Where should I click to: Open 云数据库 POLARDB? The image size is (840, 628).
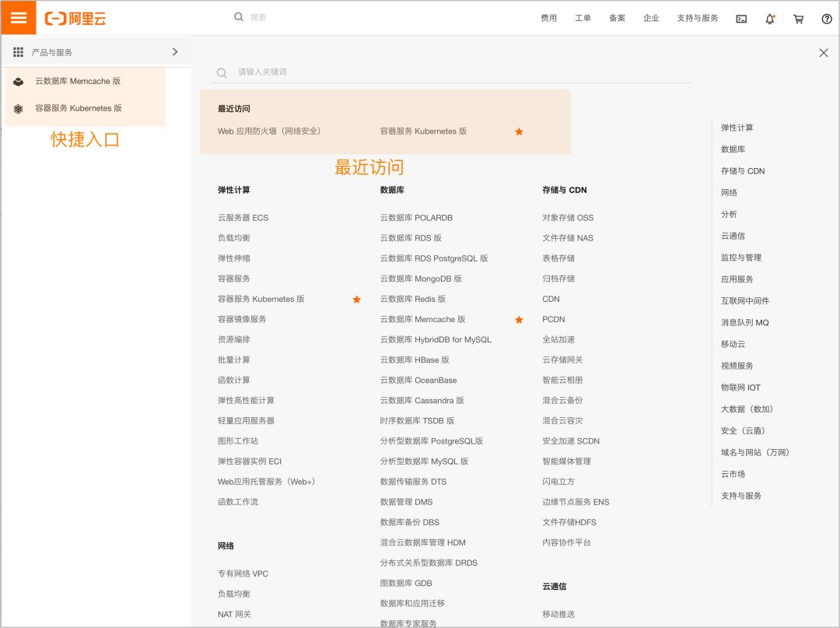(x=416, y=218)
